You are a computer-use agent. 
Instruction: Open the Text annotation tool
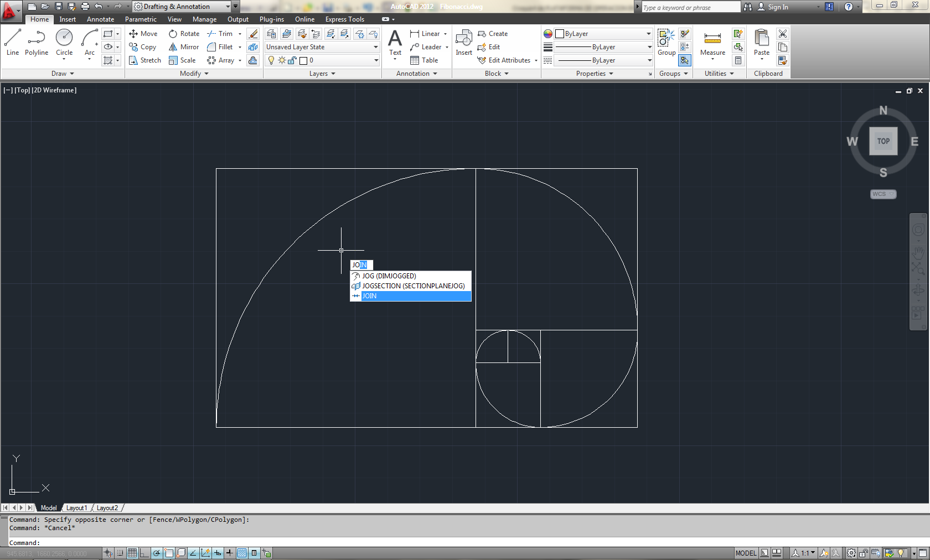[x=395, y=43]
